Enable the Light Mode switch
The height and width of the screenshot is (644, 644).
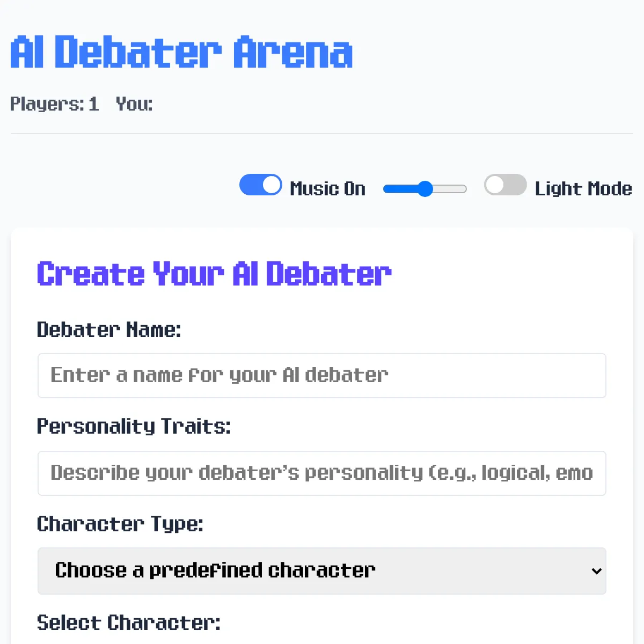point(505,185)
